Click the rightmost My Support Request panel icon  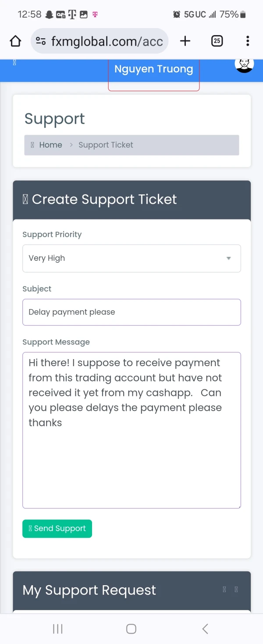236,590
